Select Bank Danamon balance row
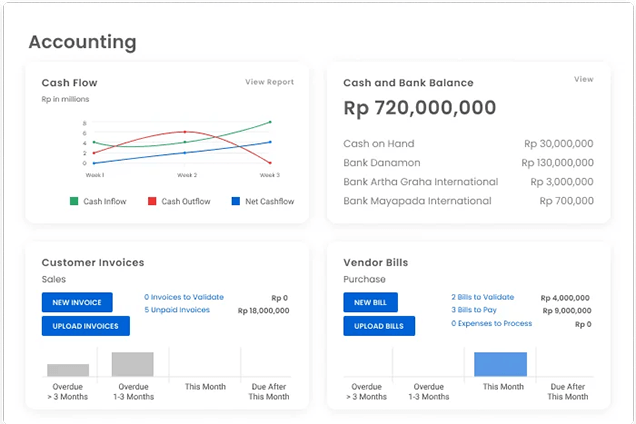Screen dimensions: 636x424 coord(467,162)
